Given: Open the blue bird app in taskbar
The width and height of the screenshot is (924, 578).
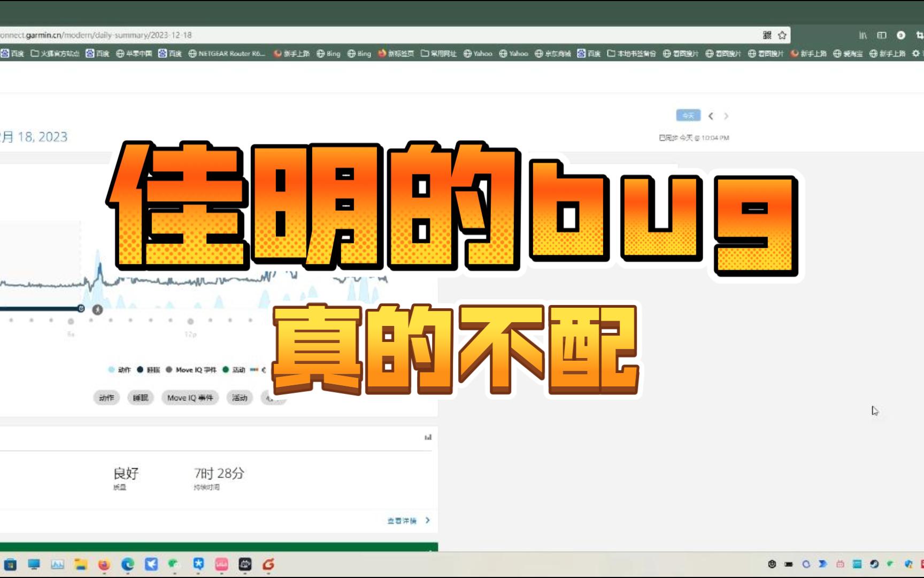Looking at the screenshot, I should coord(151,564).
